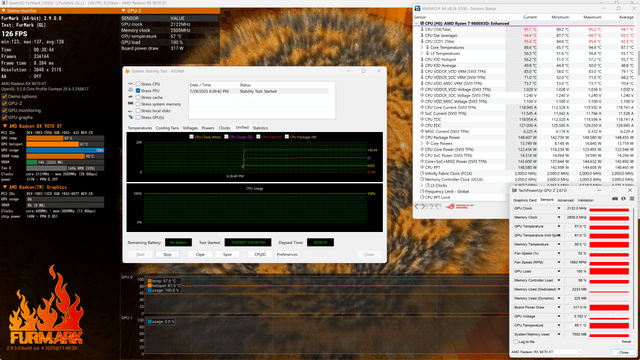
Task: Click the GPU-Z refresh icon
Action: click(623, 199)
